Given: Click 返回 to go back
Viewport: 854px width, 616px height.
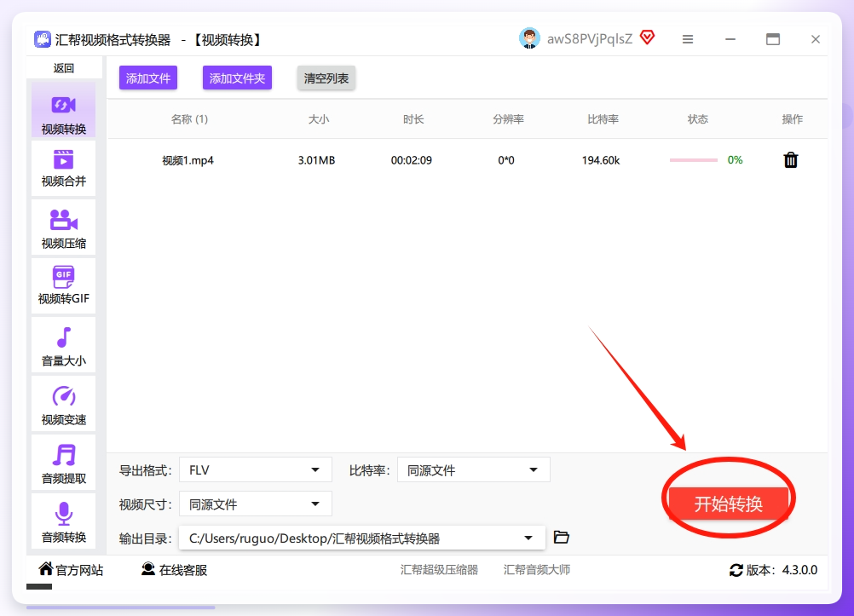Looking at the screenshot, I should (64, 68).
